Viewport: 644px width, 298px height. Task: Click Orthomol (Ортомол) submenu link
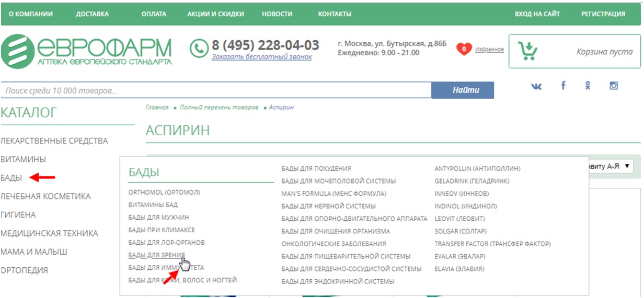click(164, 192)
